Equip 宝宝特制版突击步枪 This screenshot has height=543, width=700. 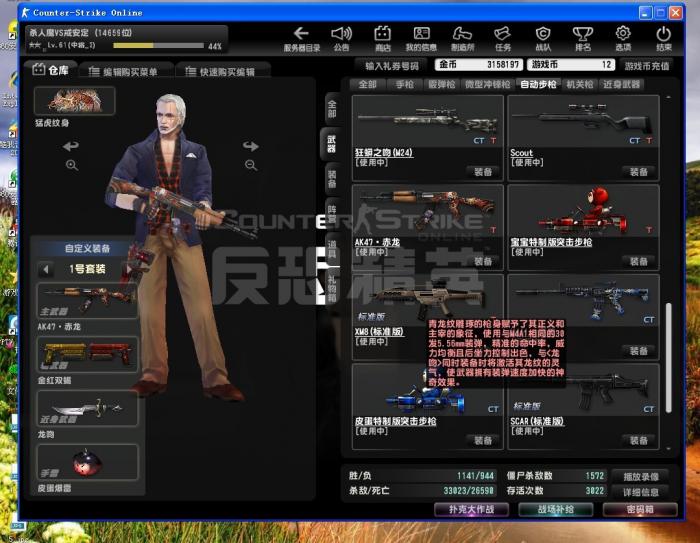[638, 261]
